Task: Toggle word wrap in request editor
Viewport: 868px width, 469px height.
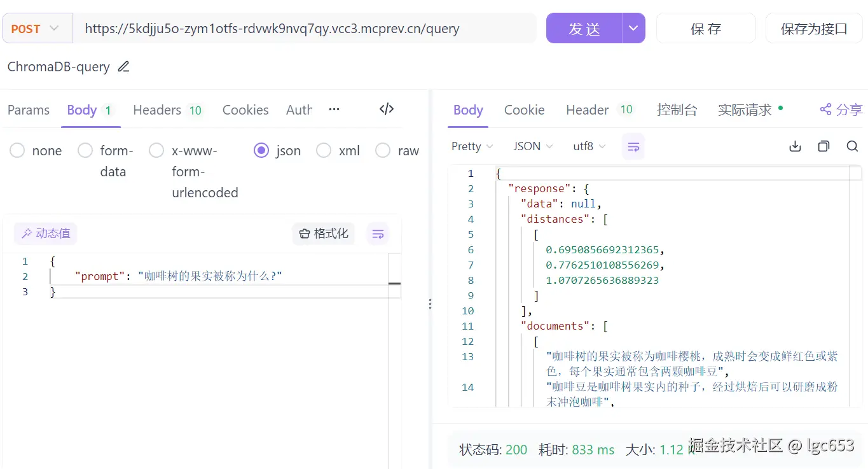Action: [x=378, y=234]
